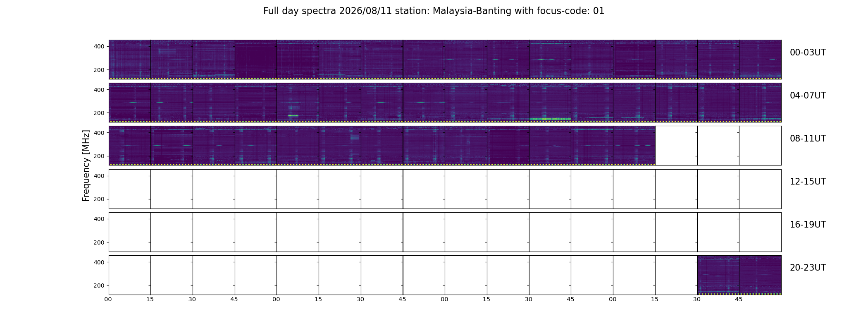Click the darkest spectrogram panel in the 00-03UT row
Screen dimensions: 868x331
click(256, 60)
